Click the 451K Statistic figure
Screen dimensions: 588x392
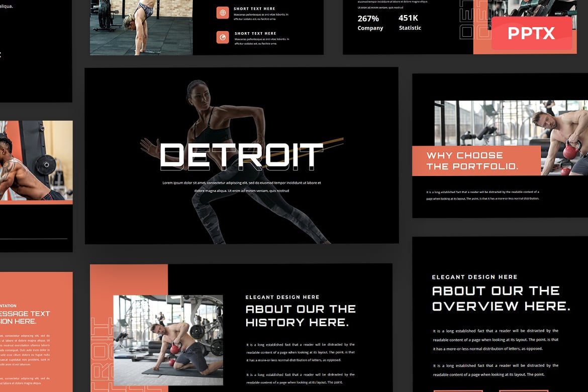point(410,22)
